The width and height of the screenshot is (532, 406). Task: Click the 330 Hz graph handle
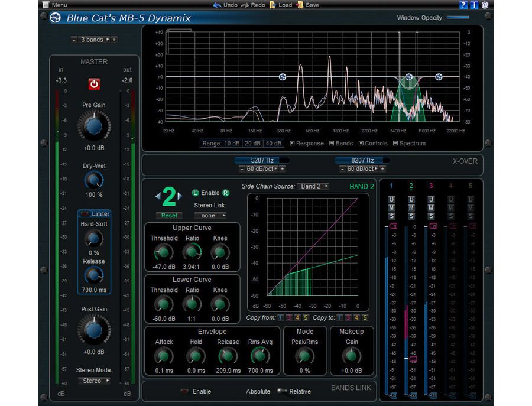[x=283, y=77]
